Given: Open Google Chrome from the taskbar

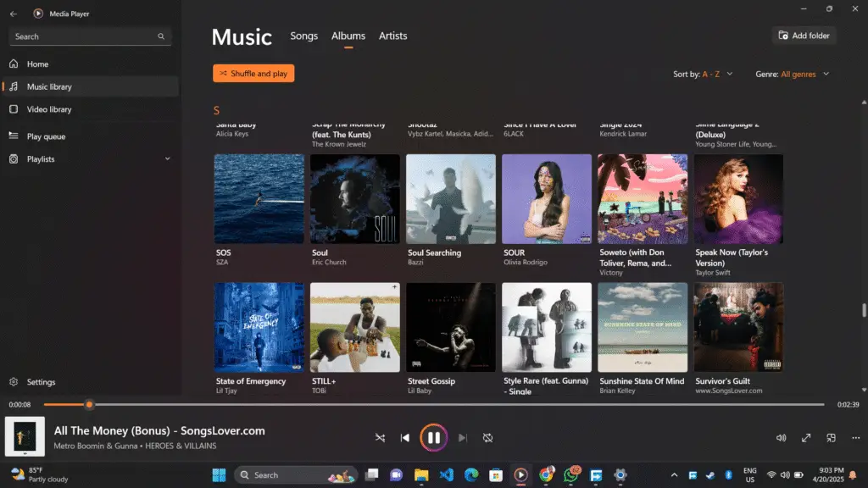Looking at the screenshot, I should pos(546,474).
